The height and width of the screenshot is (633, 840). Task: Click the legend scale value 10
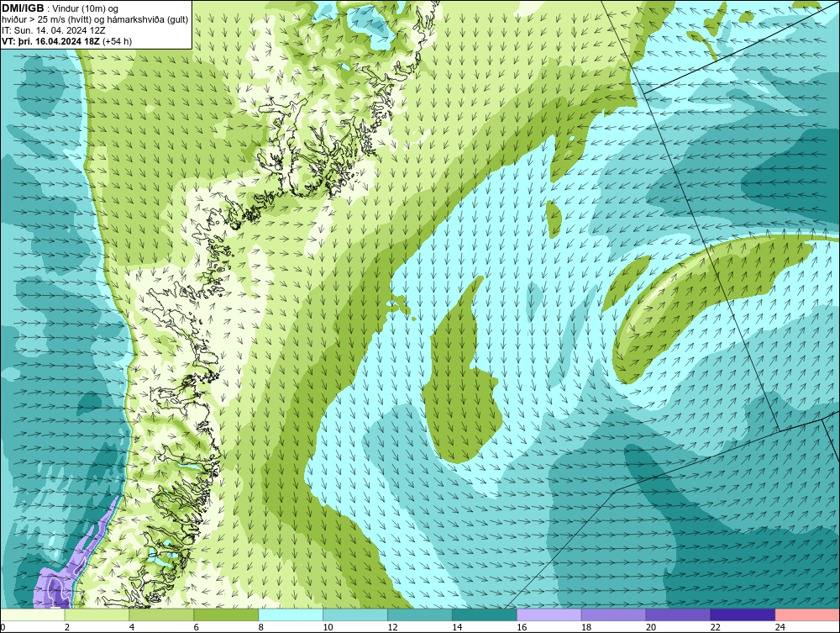pos(328,627)
